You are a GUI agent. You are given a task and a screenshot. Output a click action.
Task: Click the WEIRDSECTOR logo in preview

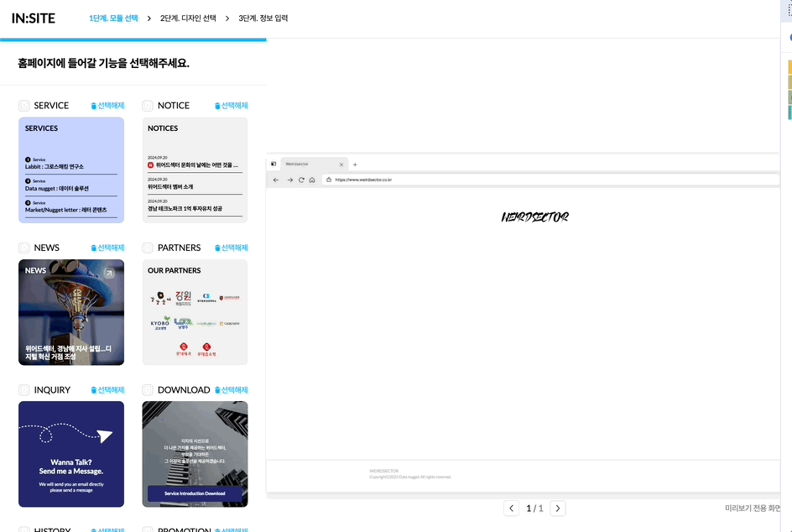tap(535, 217)
